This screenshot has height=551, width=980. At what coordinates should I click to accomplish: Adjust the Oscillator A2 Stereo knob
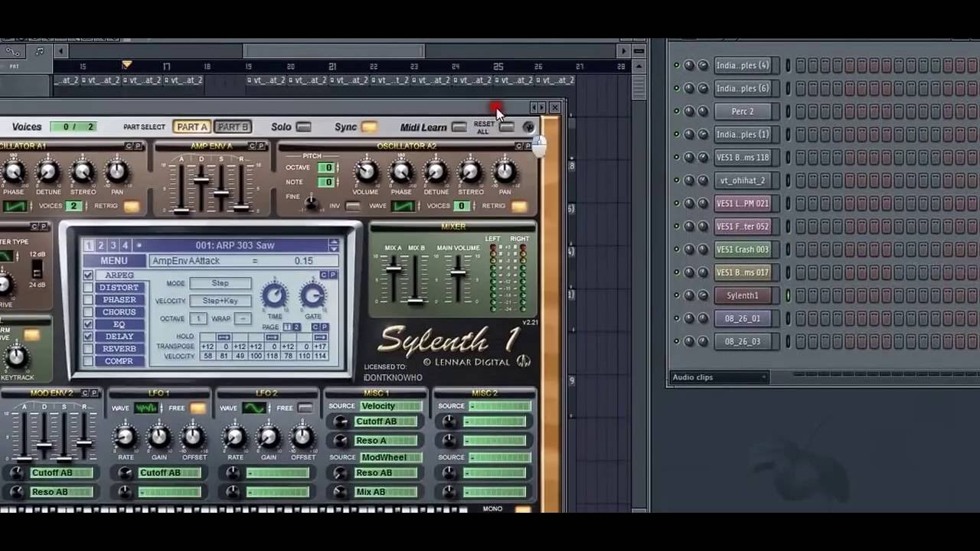pos(470,172)
